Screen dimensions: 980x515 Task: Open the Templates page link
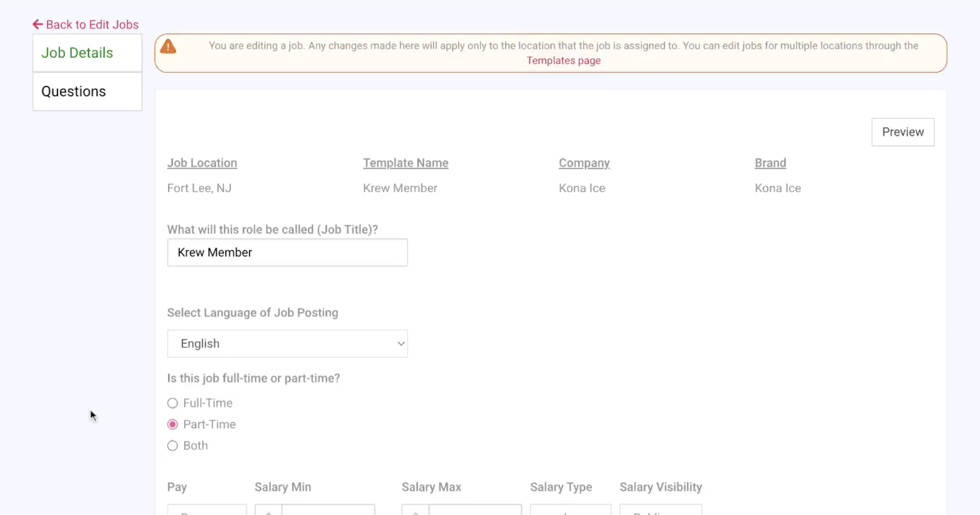(564, 60)
